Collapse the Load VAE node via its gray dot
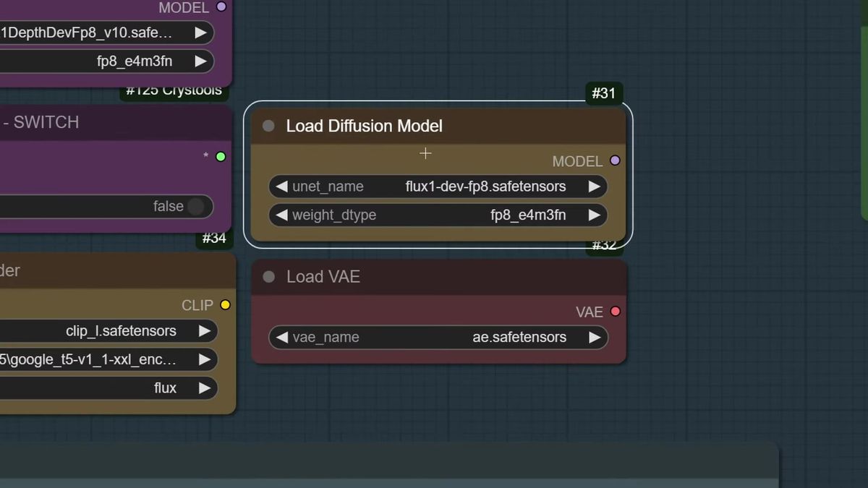This screenshot has height=488, width=868. (268, 277)
